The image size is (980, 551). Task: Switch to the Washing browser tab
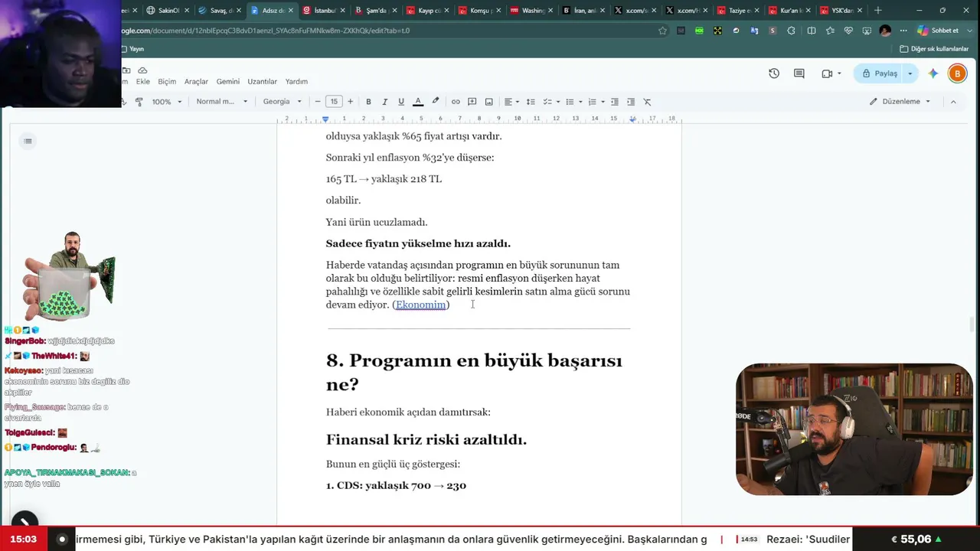tap(532, 11)
